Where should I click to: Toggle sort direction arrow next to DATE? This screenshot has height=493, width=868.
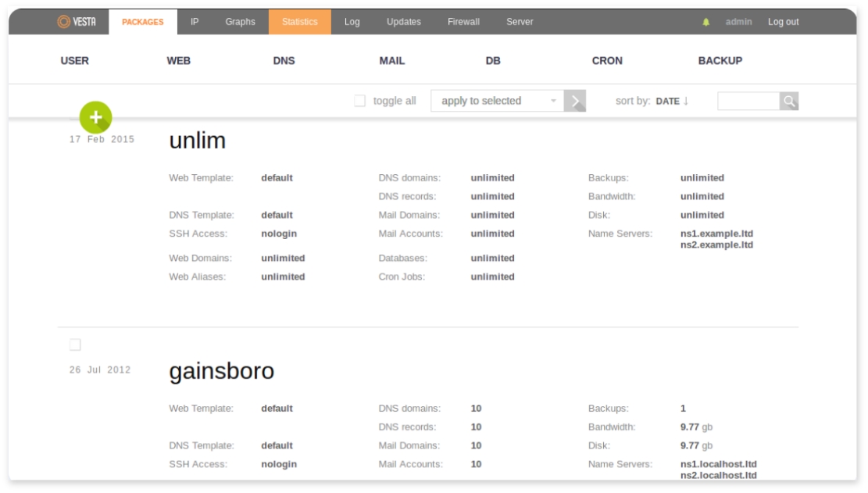tap(686, 101)
